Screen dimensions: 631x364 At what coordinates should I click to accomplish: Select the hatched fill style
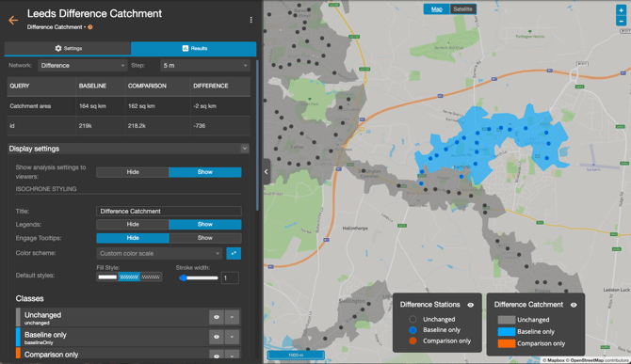tap(129, 277)
